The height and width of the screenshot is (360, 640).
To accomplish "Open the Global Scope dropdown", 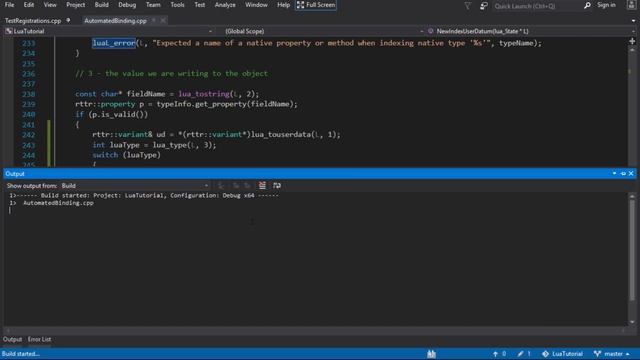I will (324, 31).
